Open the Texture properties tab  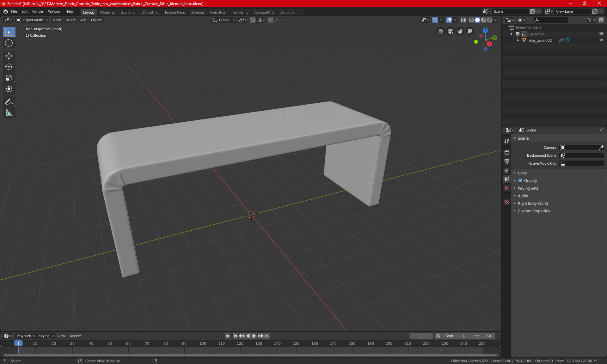coord(507,202)
